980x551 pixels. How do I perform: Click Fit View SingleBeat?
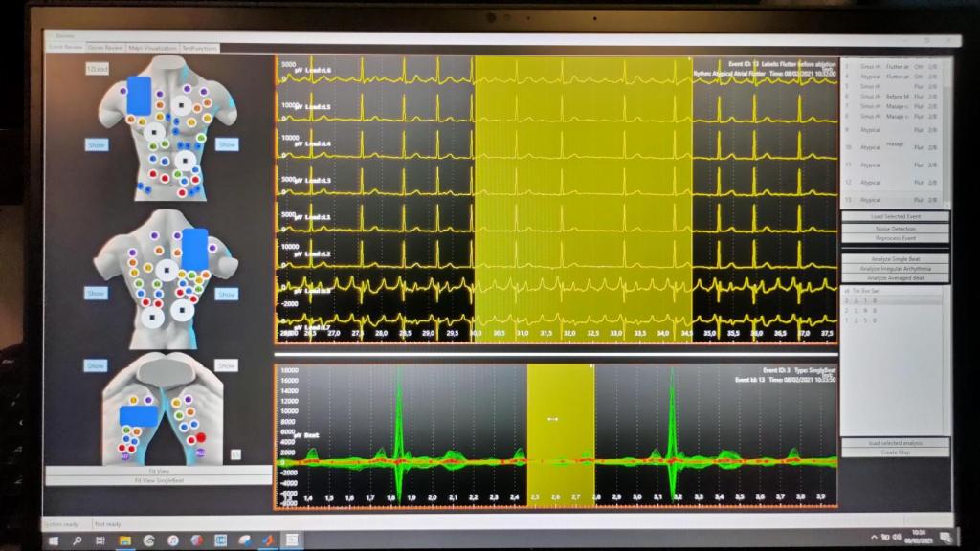pyautogui.click(x=160, y=478)
